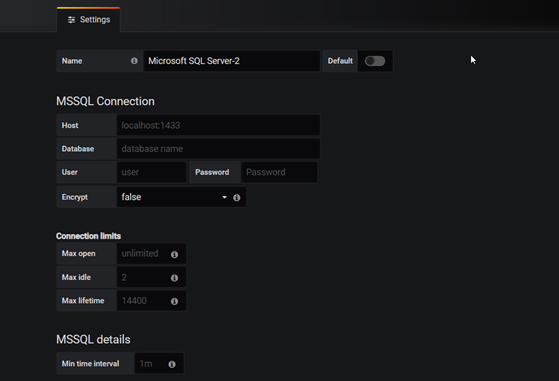Screen dimensions: 559x381
Task: Click the sliders icon on Settings tab
Action: point(71,20)
